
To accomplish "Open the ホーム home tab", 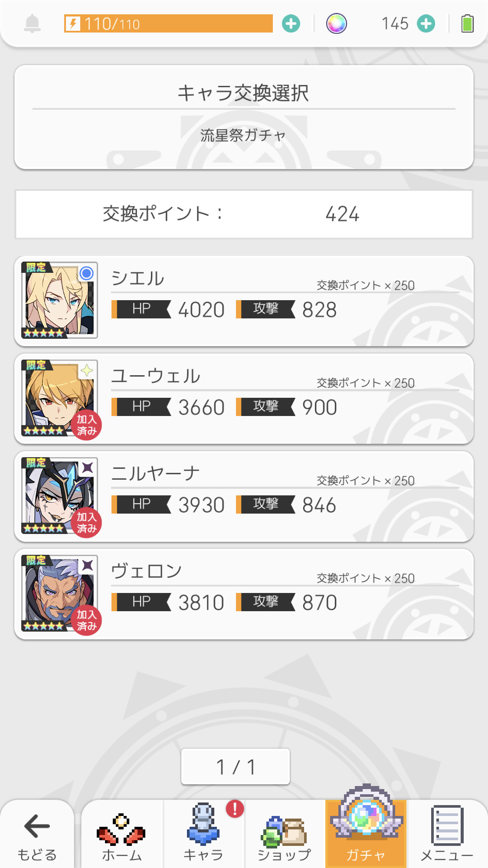I will click(121, 835).
